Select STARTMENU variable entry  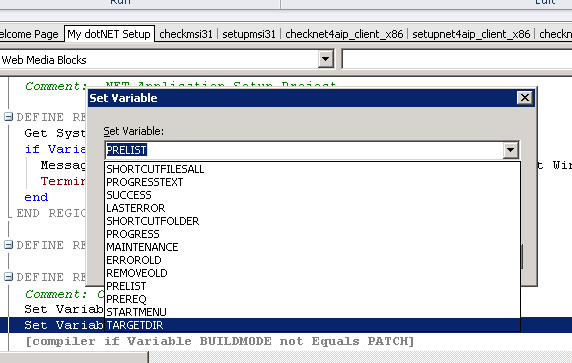(312, 312)
